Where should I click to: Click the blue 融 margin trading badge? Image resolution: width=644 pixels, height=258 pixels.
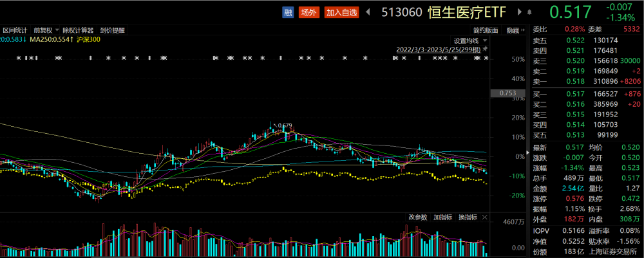288,12
